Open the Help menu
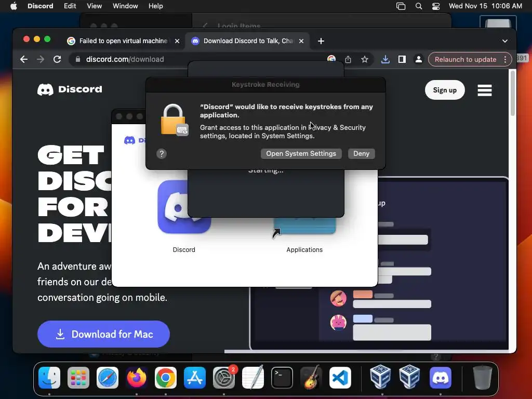Screen dimensions: 532x399 [x=156, y=6]
